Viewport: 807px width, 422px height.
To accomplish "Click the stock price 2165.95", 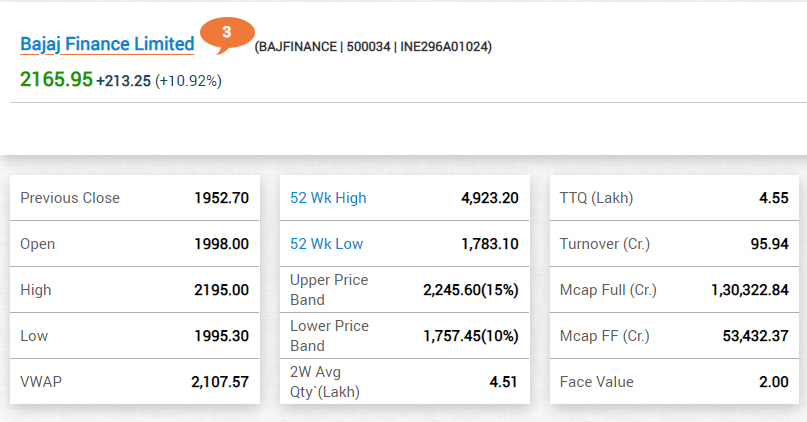I will pos(56,79).
